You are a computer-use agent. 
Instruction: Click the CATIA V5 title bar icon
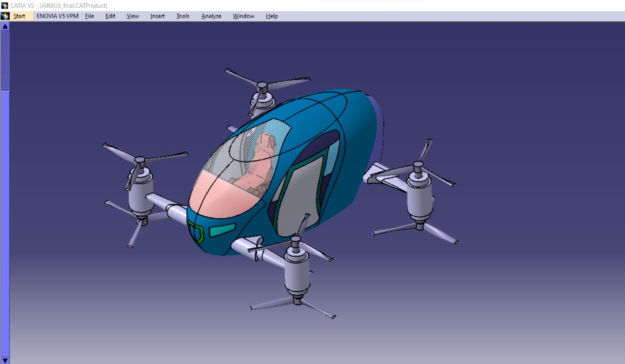[x=5, y=6]
